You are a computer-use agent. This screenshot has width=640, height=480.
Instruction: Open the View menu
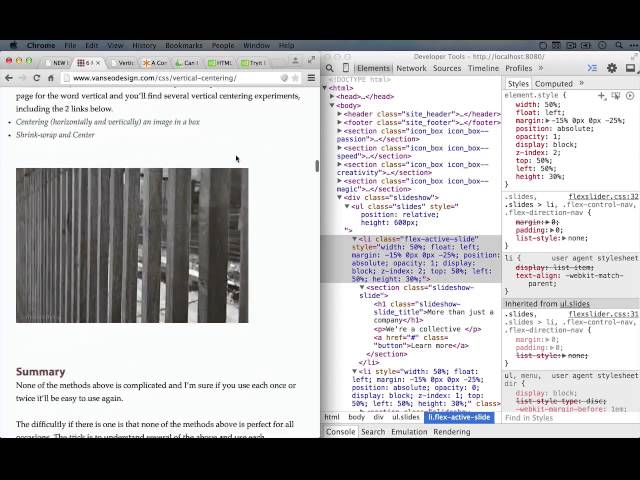point(115,45)
